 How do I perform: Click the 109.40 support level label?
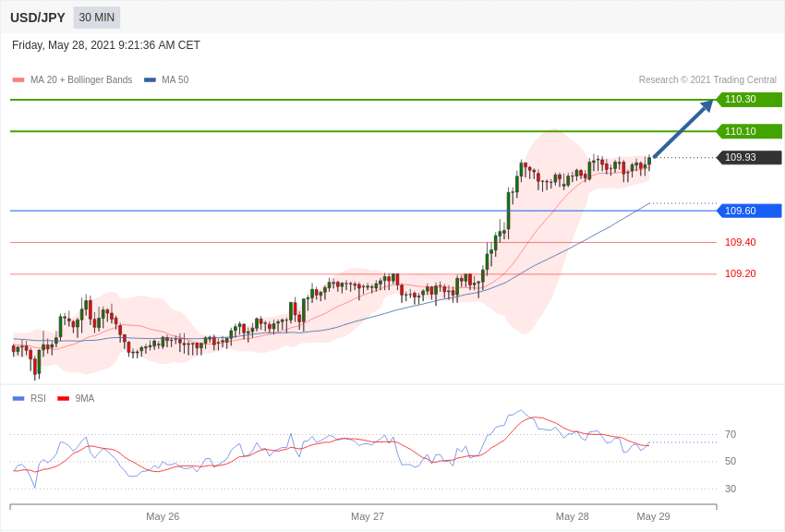point(741,242)
